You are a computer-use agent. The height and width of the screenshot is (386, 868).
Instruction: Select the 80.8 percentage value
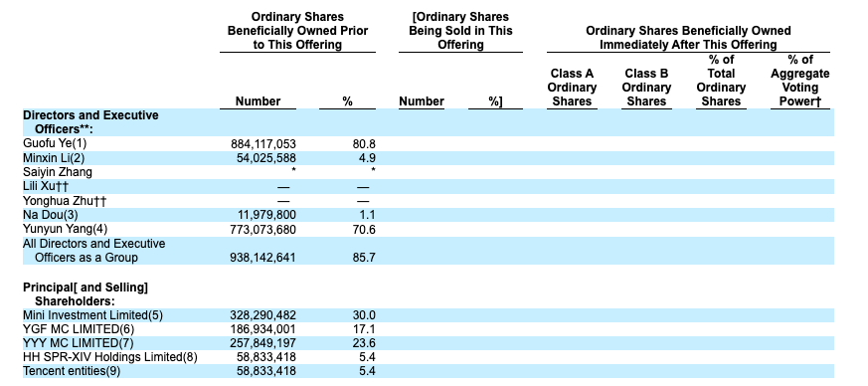pos(364,144)
